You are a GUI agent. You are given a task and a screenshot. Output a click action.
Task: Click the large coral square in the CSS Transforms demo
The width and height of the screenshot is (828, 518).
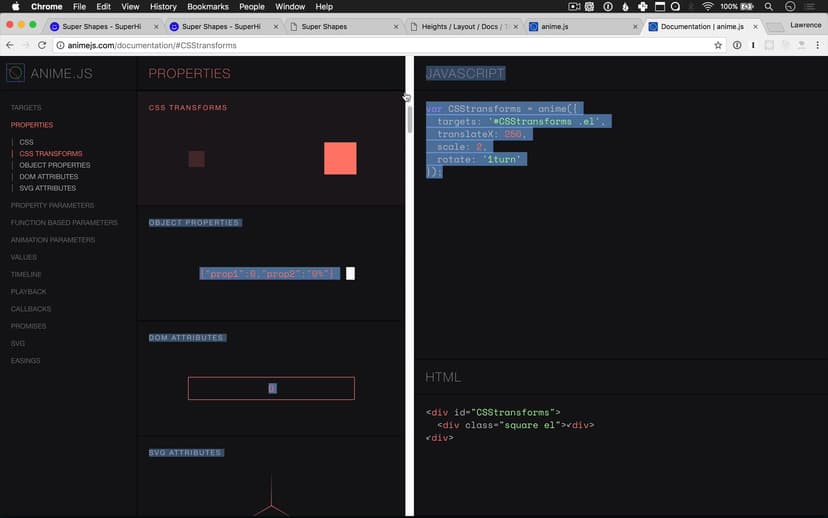(x=340, y=158)
